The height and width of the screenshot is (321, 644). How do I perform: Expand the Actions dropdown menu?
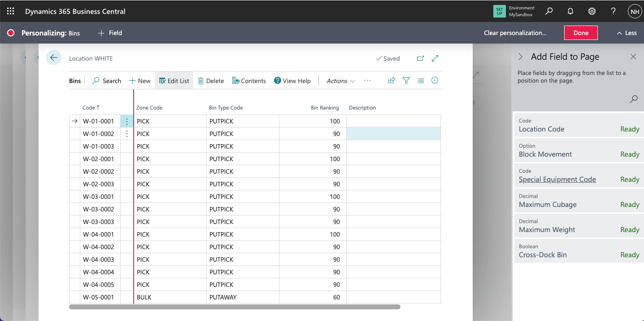click(x=340, y=81)
